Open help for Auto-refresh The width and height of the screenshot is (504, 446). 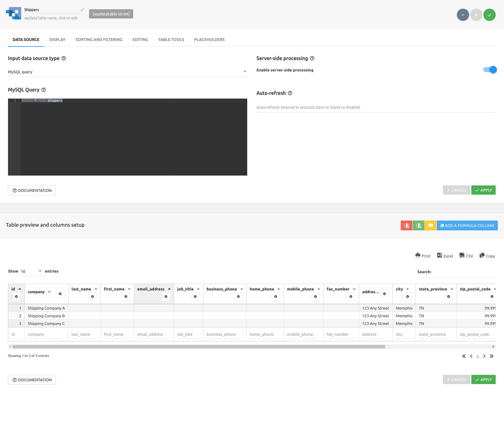point(290,93)
